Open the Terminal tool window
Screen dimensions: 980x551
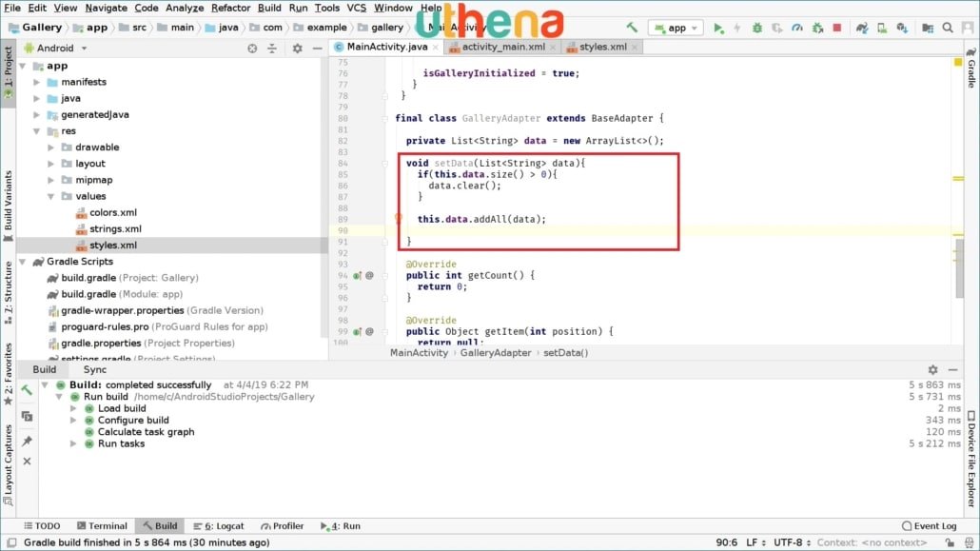[102, 526]
